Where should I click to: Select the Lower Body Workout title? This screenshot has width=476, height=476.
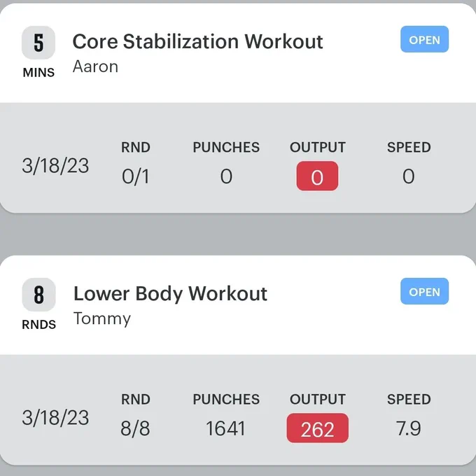coord(170,293)
